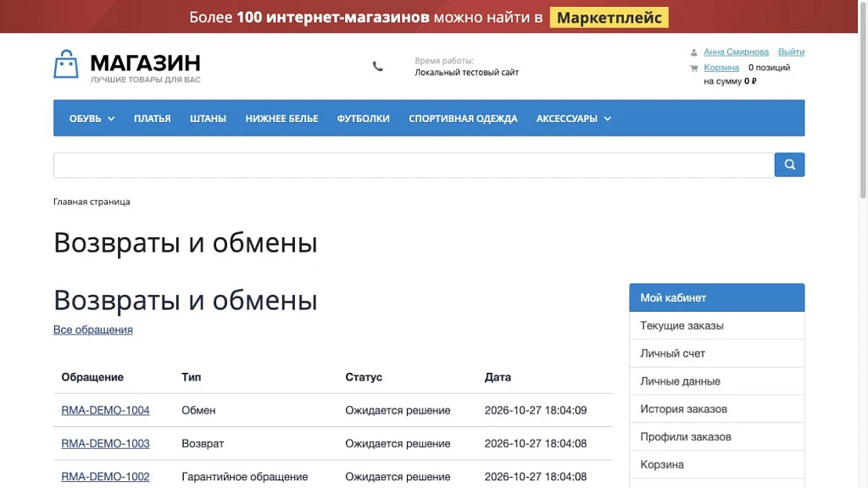Open Личный счет in the sidebar
The height and width of the screenshot is (488, 868).
coord(717,353)
